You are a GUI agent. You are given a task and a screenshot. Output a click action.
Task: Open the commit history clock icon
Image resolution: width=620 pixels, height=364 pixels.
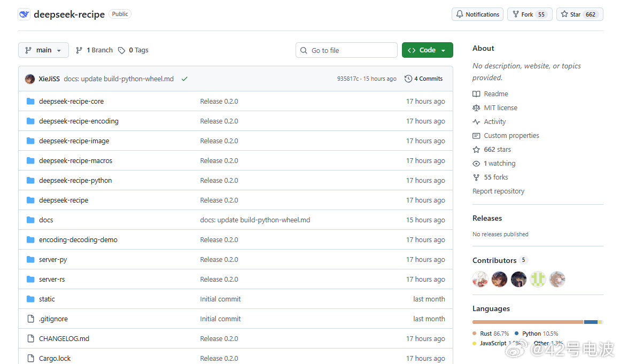pos(408,79)
